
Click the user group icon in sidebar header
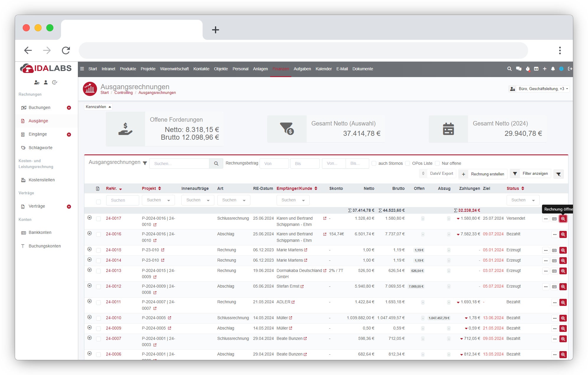[x=37, y=83]
